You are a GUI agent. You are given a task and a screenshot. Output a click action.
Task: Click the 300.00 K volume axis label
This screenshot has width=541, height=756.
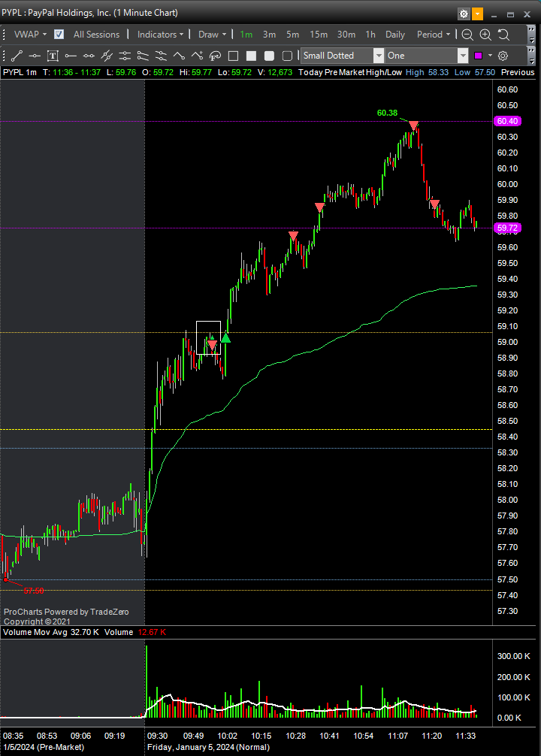click(513, 656)
